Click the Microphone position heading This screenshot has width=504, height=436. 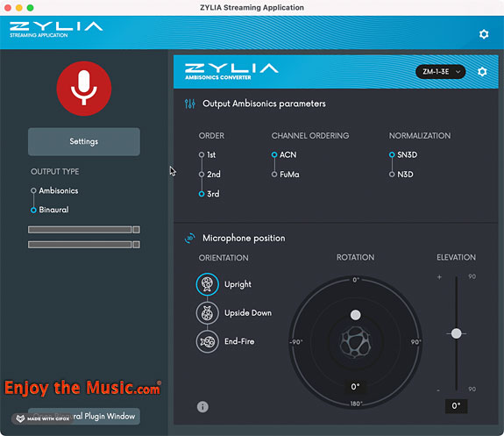[x=244, y=238]
